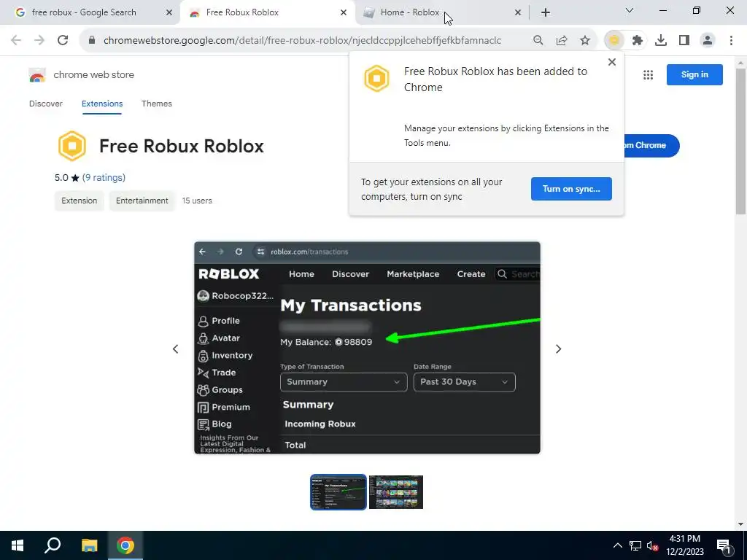Select the second screenshot thumbnail
The height and width of the screenshot is (560, 747).
tap(396, 492)
